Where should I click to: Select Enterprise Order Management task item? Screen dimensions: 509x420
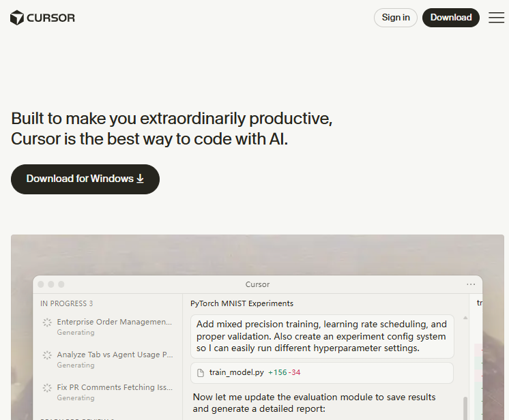click(x=115, y=322)
